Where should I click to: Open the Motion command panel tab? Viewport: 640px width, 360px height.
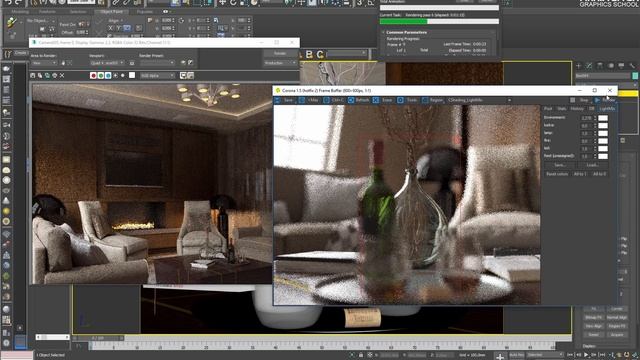(x=611, y=65)
